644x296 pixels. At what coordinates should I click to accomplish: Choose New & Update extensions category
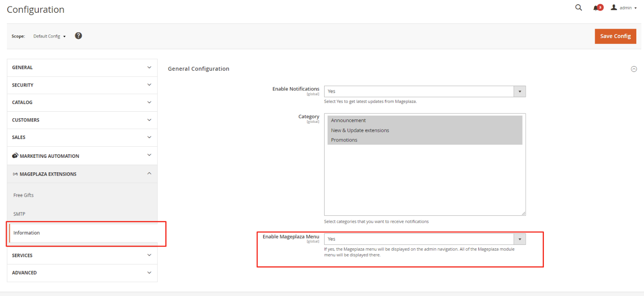point(360,130)
